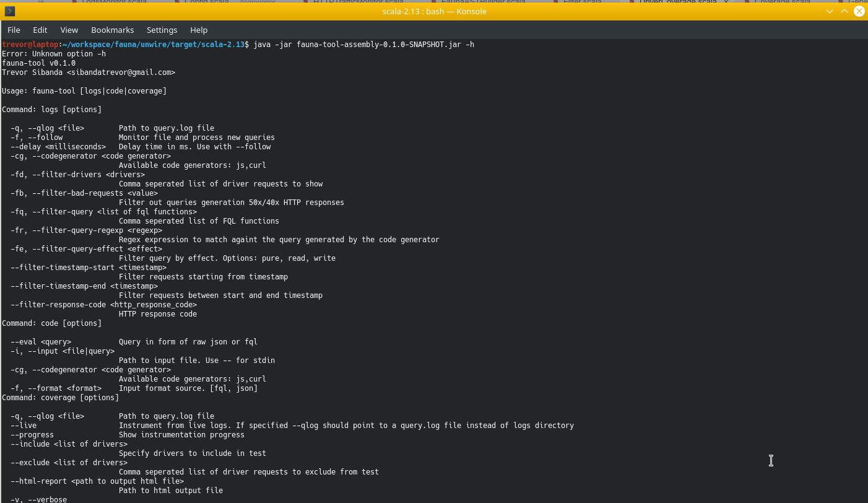Viewport: 868px width, 503px height.
Task: Click the Konsole terminal icon in title bar
Action: (10, 11)
